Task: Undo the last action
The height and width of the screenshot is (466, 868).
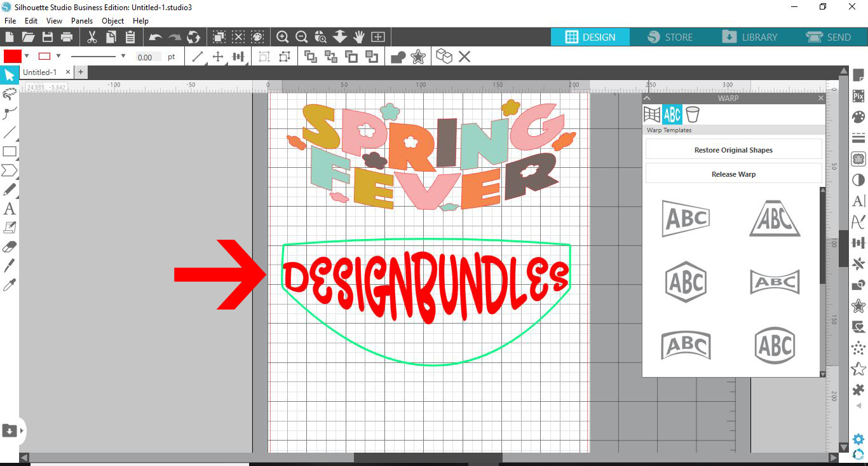Action: tap(155, 38)
